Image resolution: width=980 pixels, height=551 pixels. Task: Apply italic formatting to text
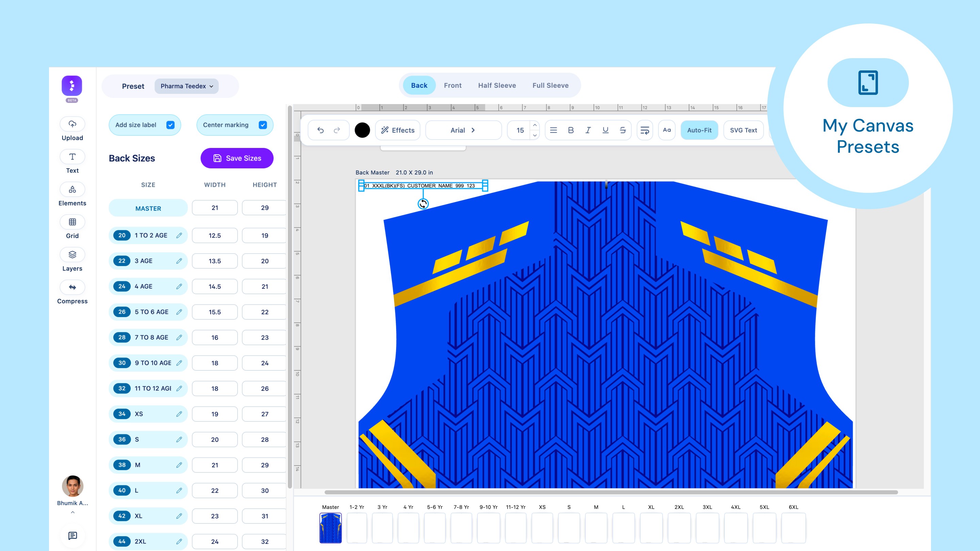(588, 130)
